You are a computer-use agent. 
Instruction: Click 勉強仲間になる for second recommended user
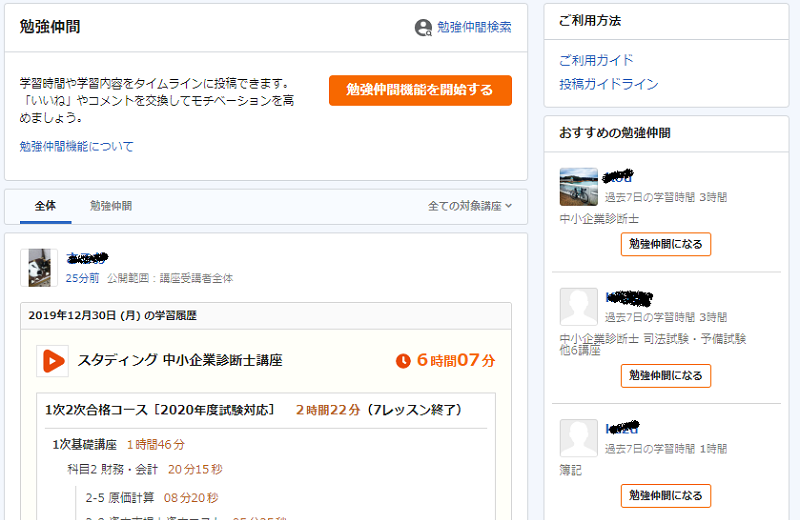tap(665, 376)
